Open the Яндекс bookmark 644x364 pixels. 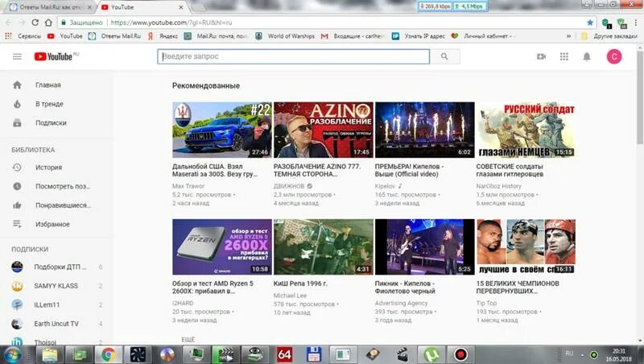pyautogui.click(x=163, y=36)
